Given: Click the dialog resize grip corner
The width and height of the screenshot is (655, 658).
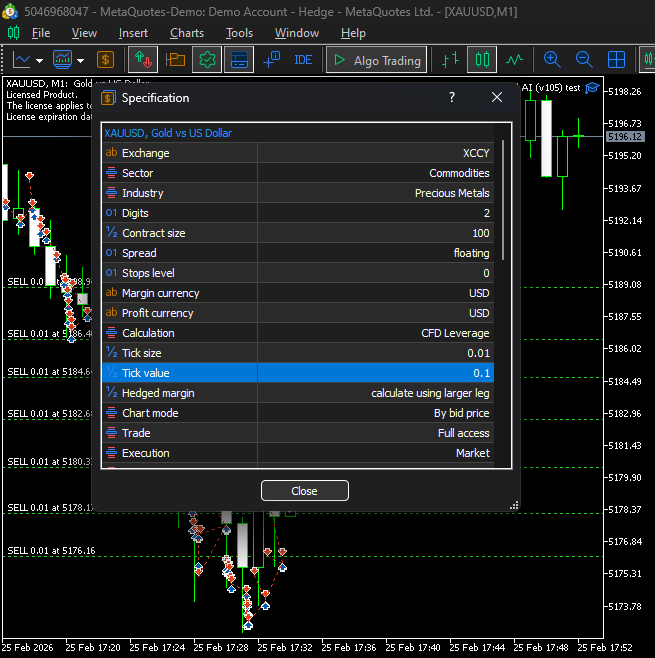Looking at the screenshot, I should [514, 505].
